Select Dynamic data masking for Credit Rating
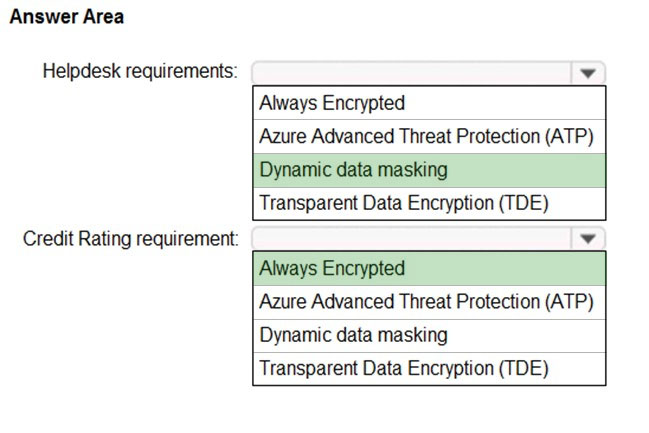The height and width of the screenshot is (433, 649). (x=429, y=336)
